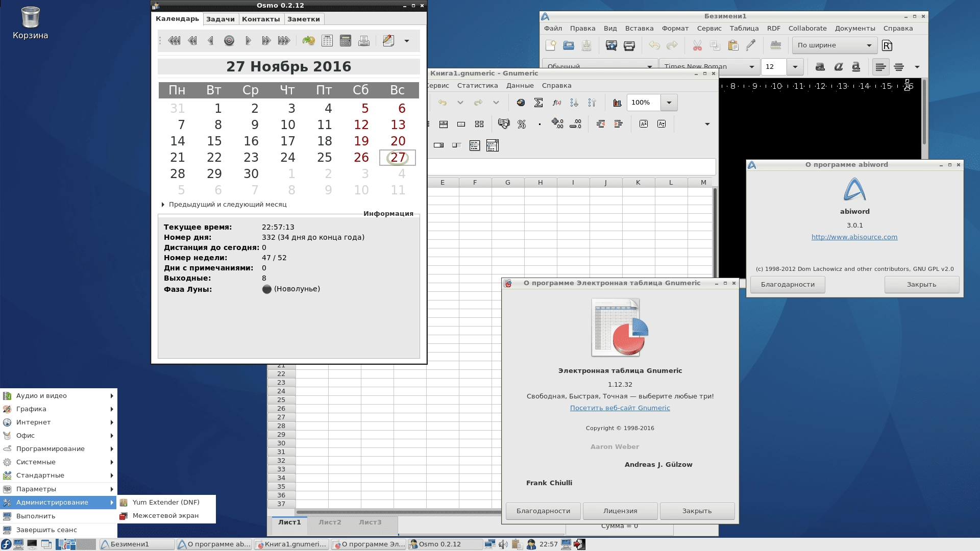The width and height of the screenshot is (980, 551).
Task: Expand Gnumeric format toolbar overflow arrow
Action: pos(707,124)
